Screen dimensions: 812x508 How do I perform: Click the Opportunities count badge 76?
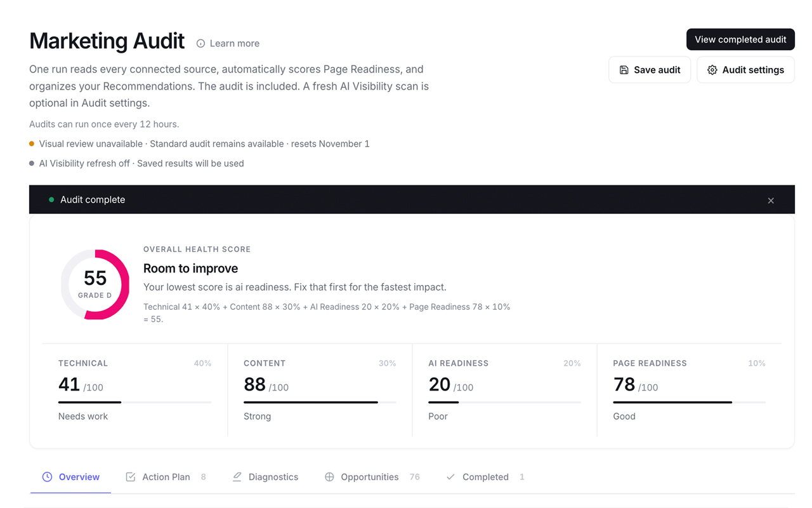click(415, 477)
